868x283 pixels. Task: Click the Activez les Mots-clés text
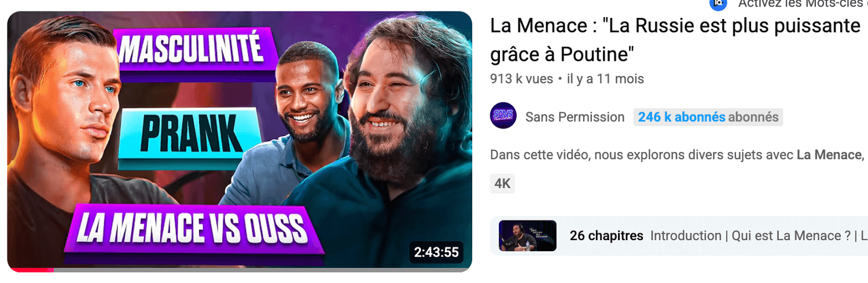[x=803, y=4]
